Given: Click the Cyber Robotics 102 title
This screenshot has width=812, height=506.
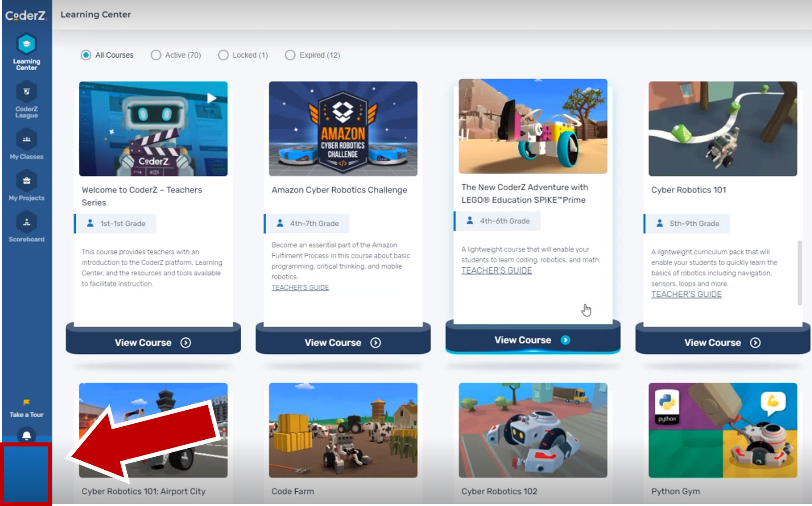Looking at the screenshot, I should (499, 491).
